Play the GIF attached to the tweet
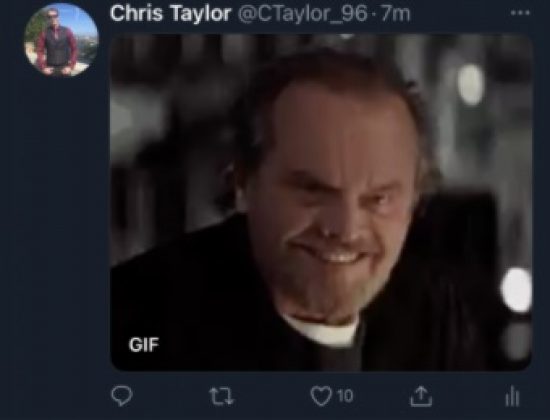550x420 pixels. 321,202
